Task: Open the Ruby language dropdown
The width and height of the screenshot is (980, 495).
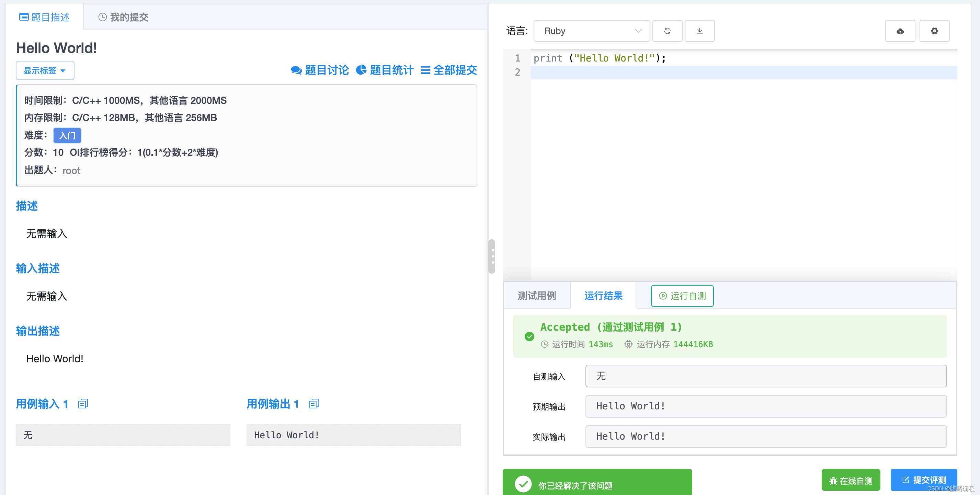Action: [591, 31]
